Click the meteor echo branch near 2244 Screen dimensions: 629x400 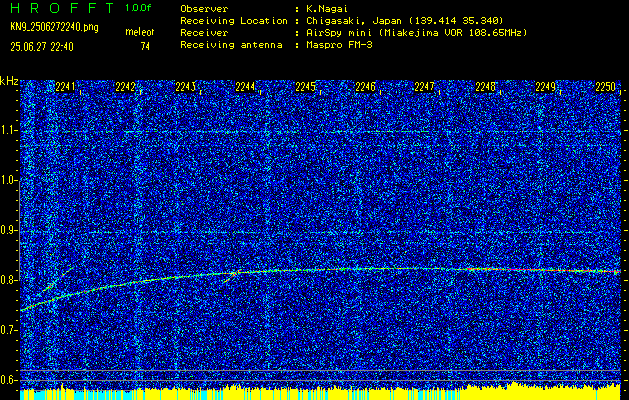231,277
